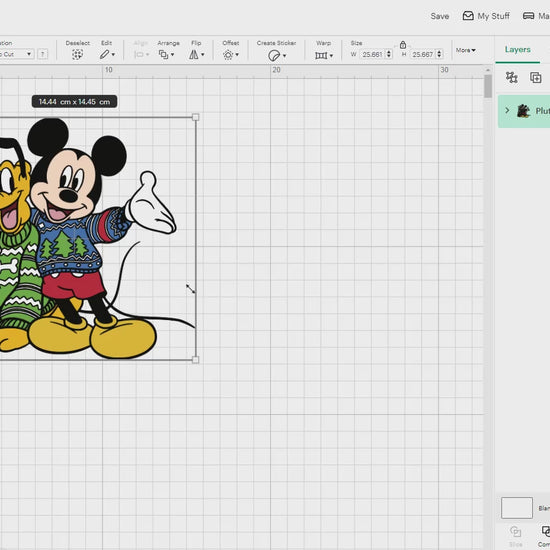Click the Flip tool icon
The width and height of the screenshot is (550, 550).
click(196, 54)
